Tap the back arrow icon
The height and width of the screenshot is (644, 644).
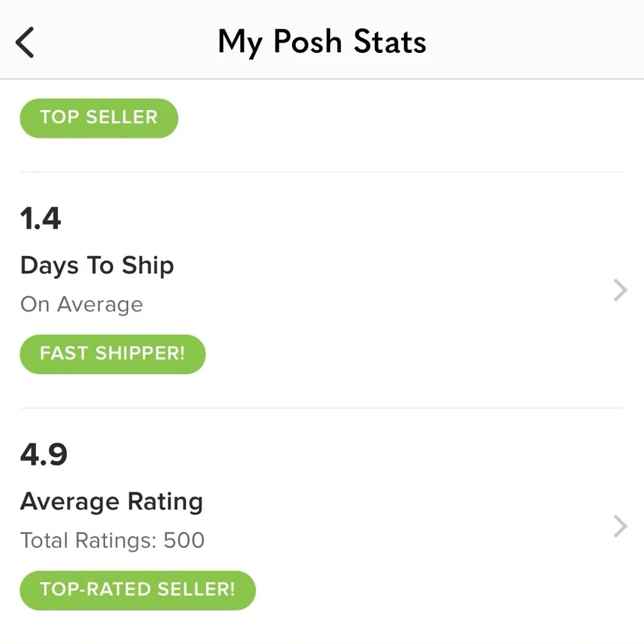click(x=24, y=43)
